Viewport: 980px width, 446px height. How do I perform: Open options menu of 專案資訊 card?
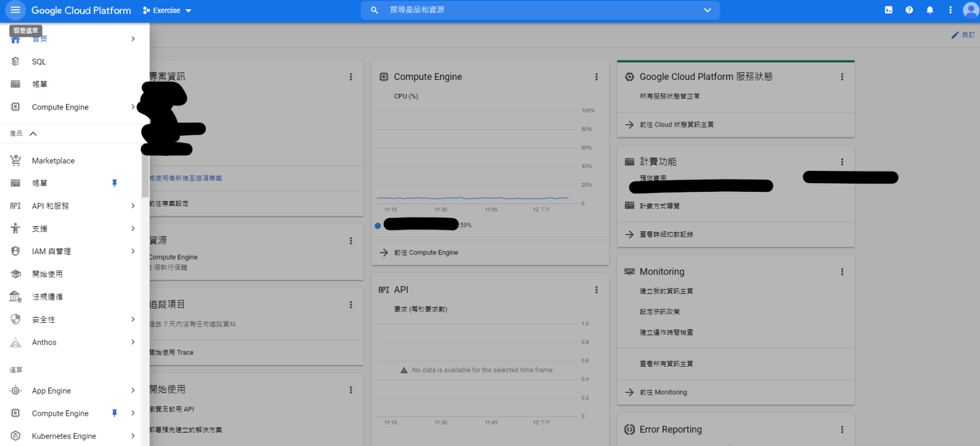click(351, 77)
